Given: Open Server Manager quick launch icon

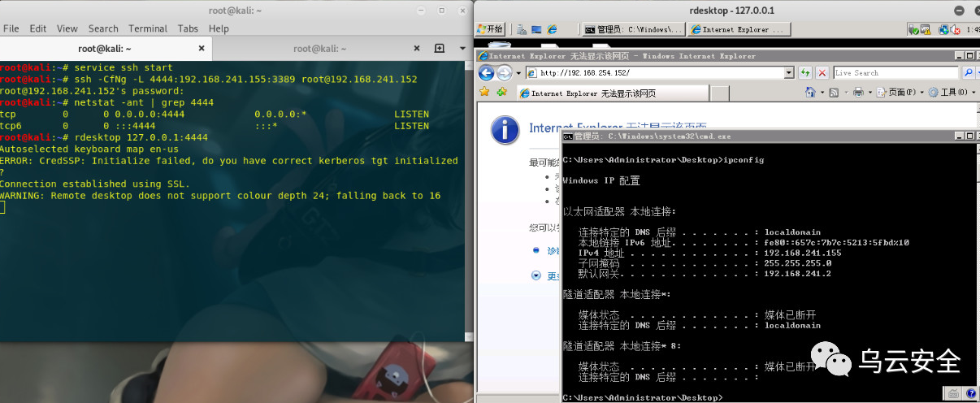Looking at the screenshot, I should click(523, 29).
